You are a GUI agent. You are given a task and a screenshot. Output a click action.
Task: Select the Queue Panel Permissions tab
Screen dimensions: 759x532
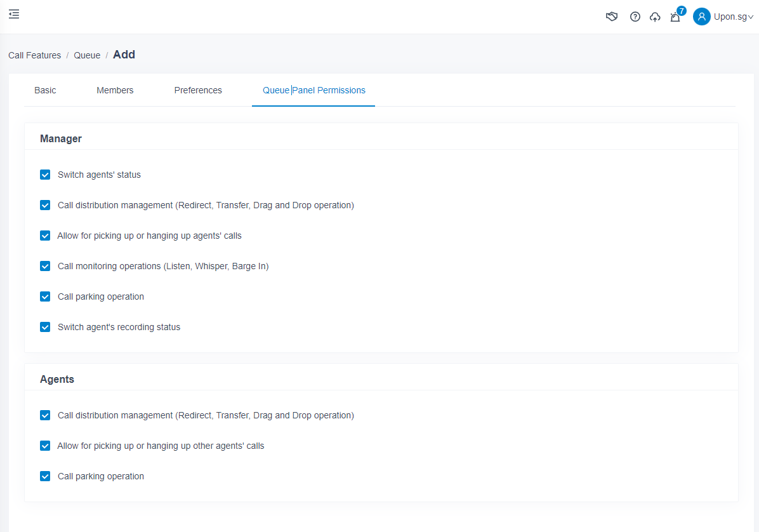pos(313,91)
